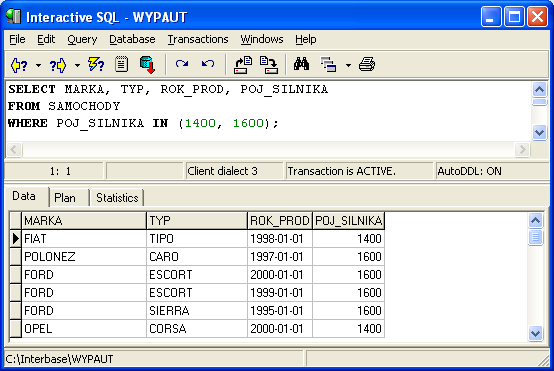Viewport: 554px width, 371px height.
Task: Click the 1997-01-01 date cell
Action: pyautogui.click(x=280, y=257)
